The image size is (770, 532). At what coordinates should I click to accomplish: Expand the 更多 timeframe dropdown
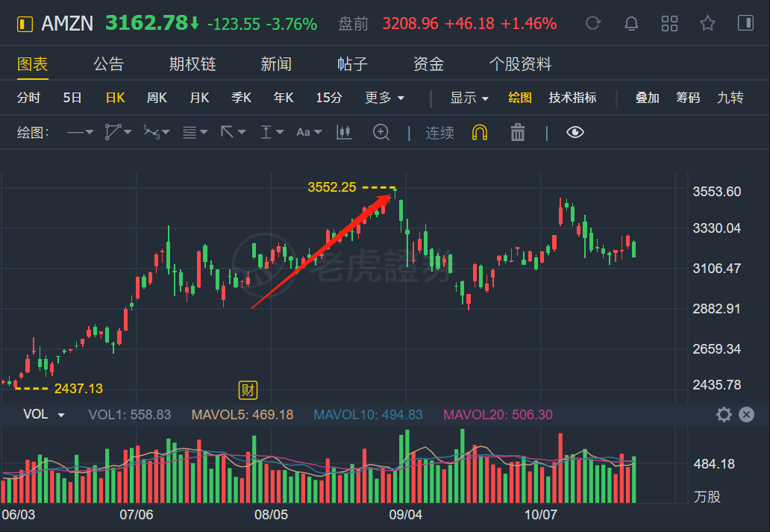384,98
